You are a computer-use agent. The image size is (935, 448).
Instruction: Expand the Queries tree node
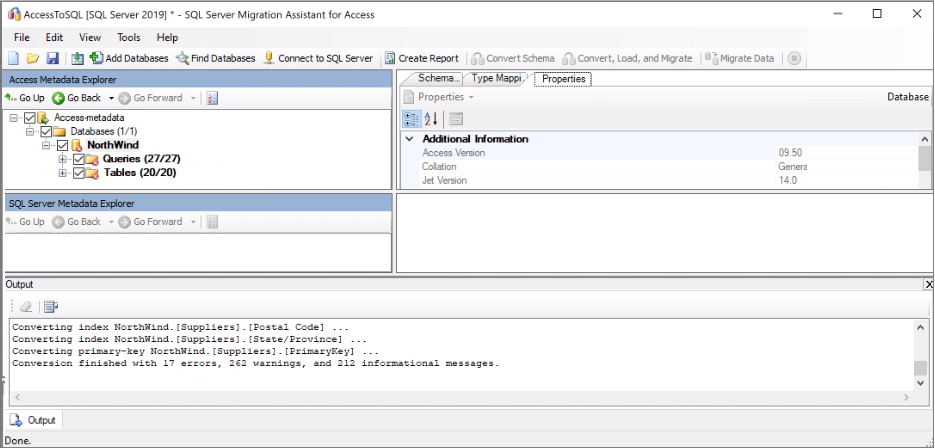[x=62, y=159]
